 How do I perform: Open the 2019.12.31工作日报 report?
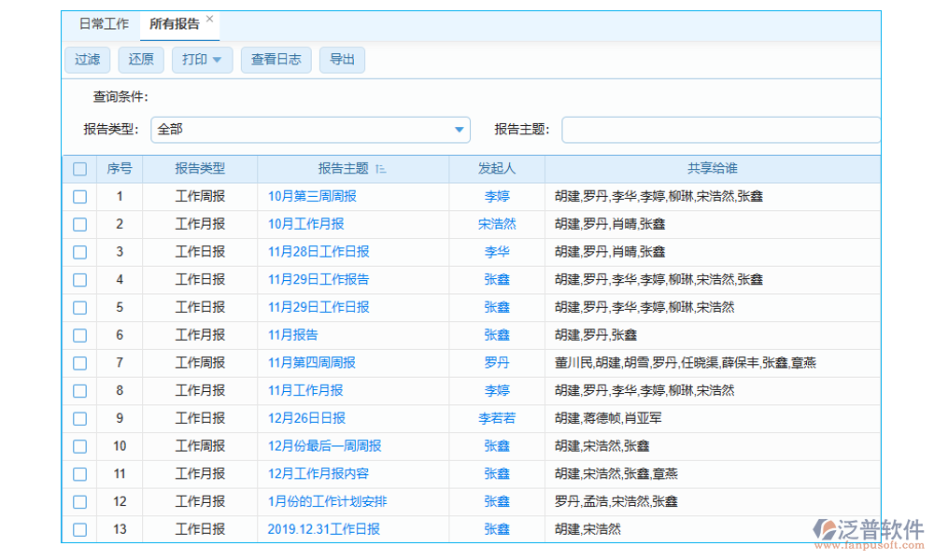tap(323, 529)
